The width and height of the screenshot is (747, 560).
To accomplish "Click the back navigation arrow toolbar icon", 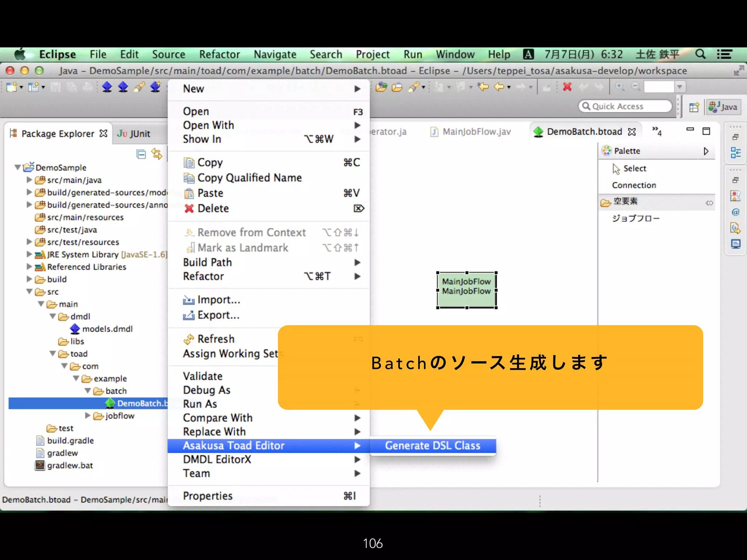I will coord(499,87).
